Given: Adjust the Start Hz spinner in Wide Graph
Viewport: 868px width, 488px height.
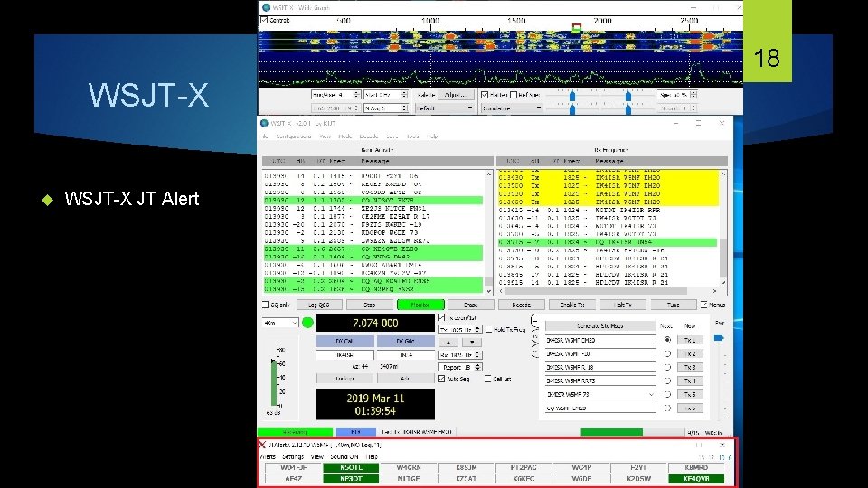Looking at the screenshot, I should coord(386,95).
